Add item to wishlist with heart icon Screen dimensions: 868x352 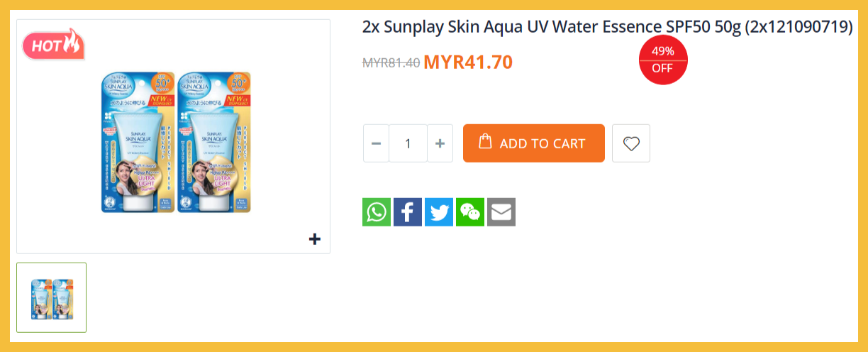pyautogui.click(x=631, y=143)
